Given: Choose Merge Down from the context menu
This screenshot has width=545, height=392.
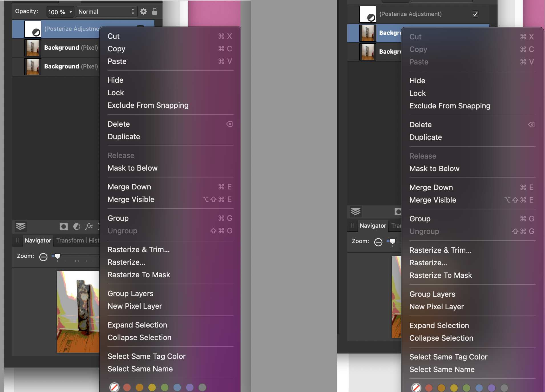Looking at the screenshot, I should click(x=129, y=187).
